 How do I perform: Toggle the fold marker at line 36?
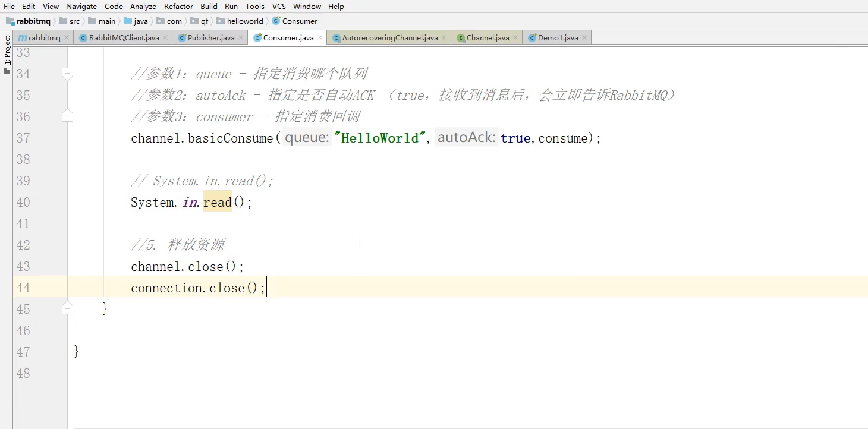pyautogui.click(x=68, y=116)
